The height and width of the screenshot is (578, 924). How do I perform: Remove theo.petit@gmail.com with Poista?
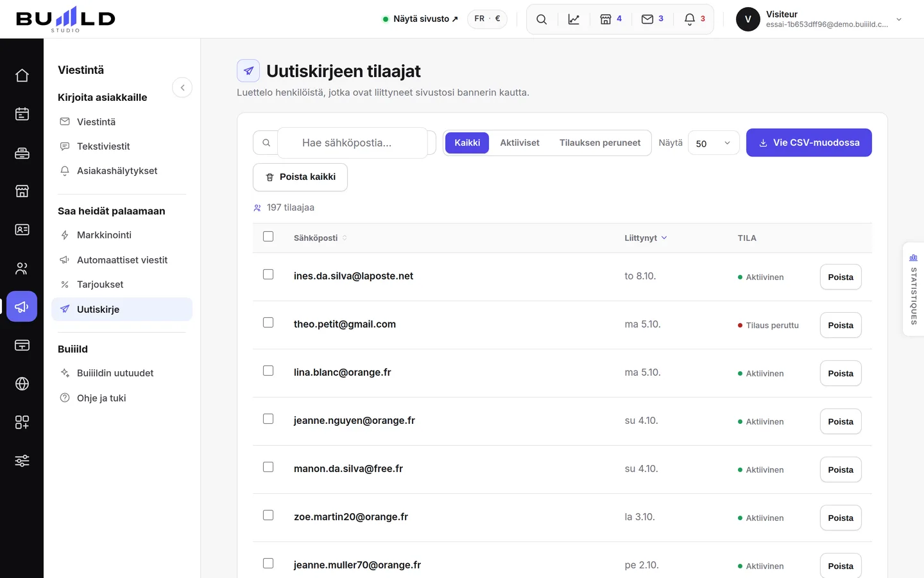(x=841, y=325)
